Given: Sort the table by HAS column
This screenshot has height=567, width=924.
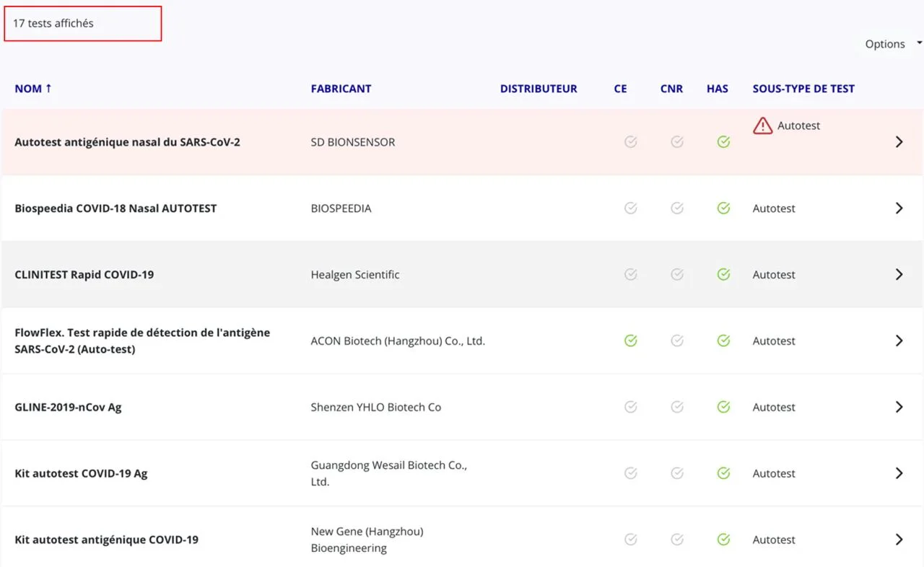Looking at the screenshot, I should 718,89.
